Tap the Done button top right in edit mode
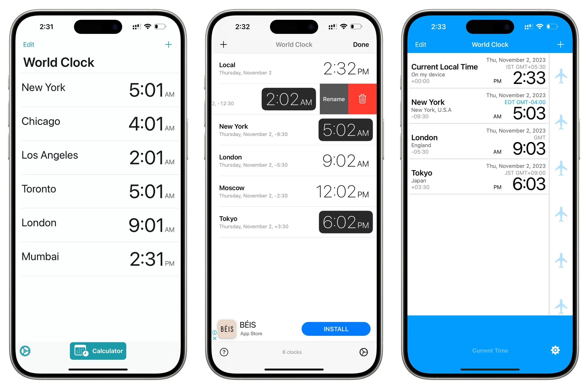 (361, 44)
